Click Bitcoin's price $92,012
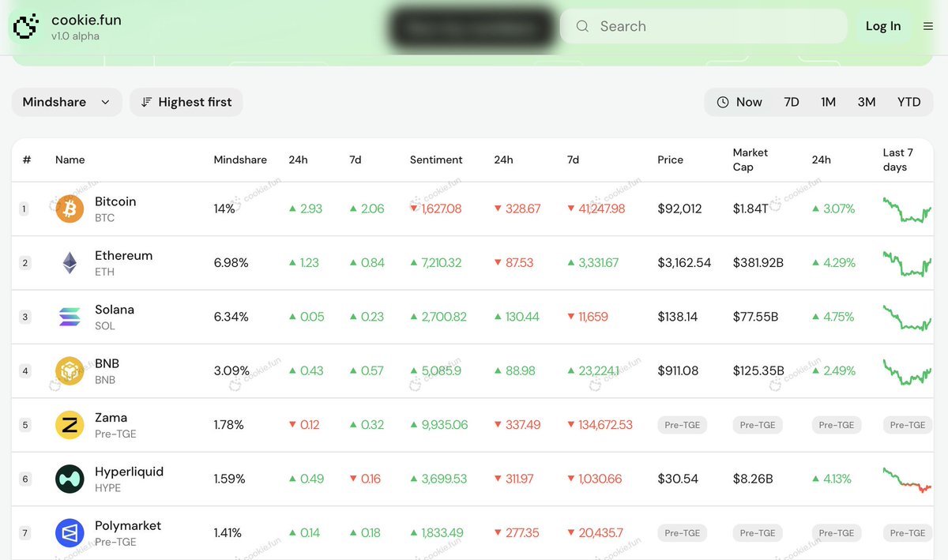948x560 pixels. 679,209
